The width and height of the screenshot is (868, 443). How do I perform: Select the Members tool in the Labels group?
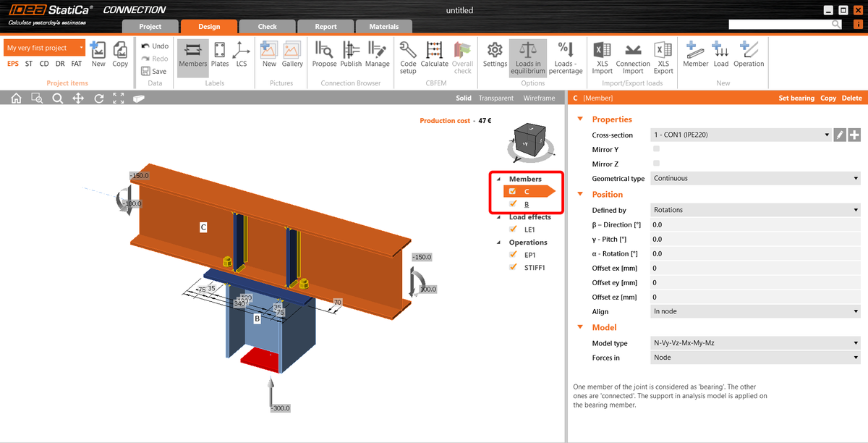click(x=192, y=58)
